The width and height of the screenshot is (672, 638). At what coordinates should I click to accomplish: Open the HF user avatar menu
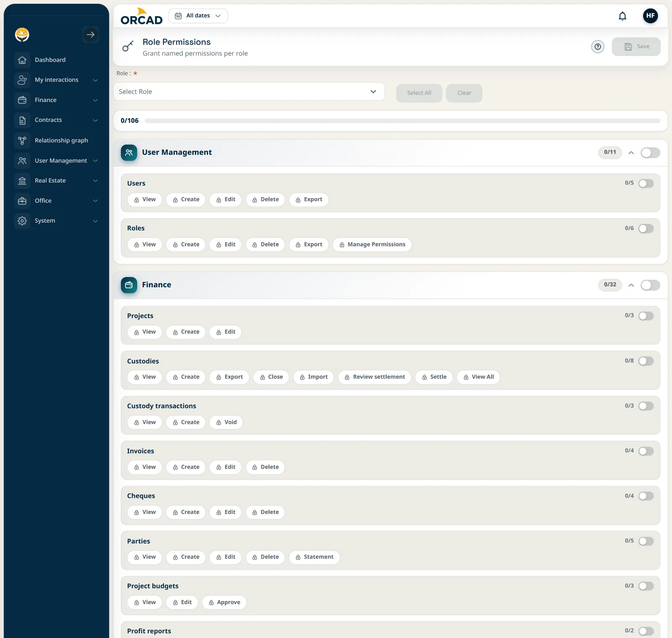pyautogui.click(x=650, y=16)
